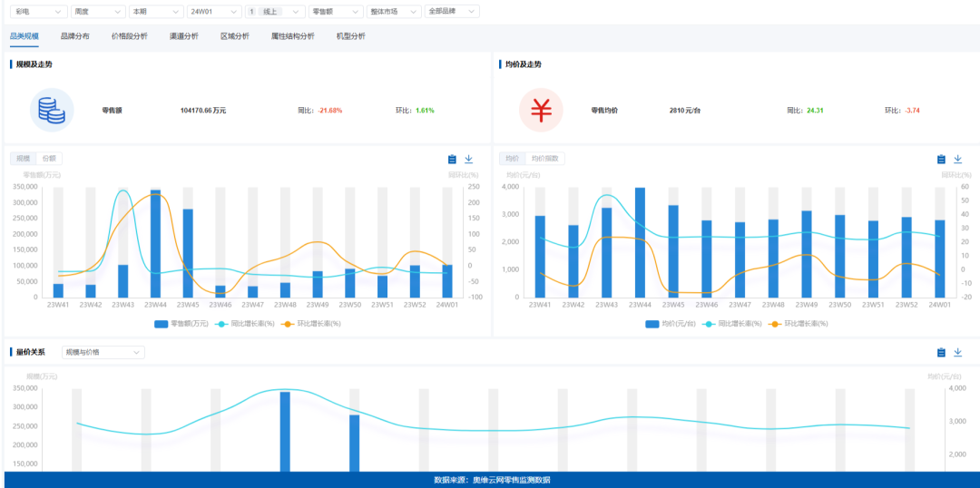Switch price chart to 均价指数 view

(546, 159)
